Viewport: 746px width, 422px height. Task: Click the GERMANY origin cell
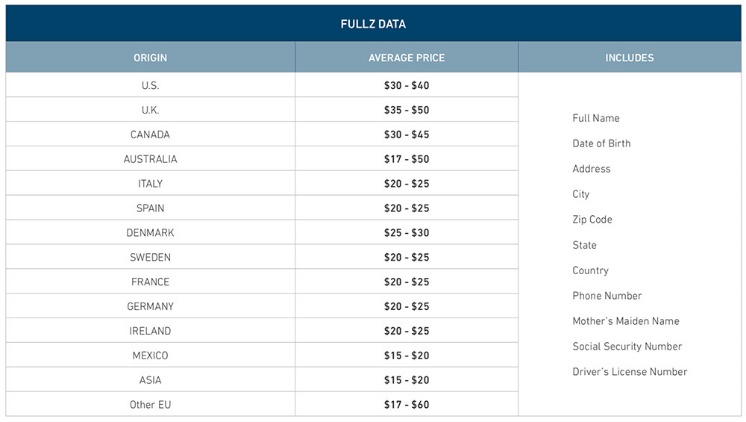[x=150, y=306]
